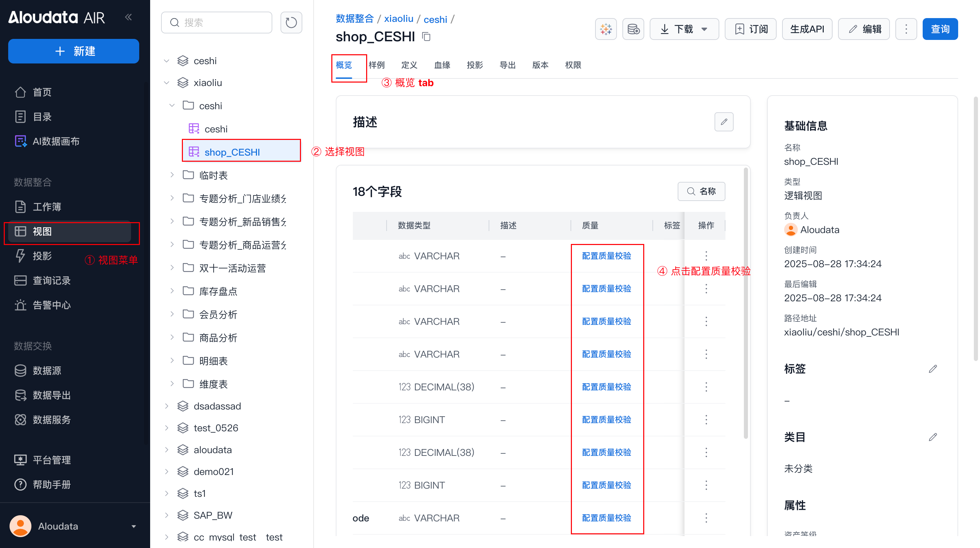Edit category with the 类目 pencil icon
Screen dimensions: 980x548
coord(933,437)
